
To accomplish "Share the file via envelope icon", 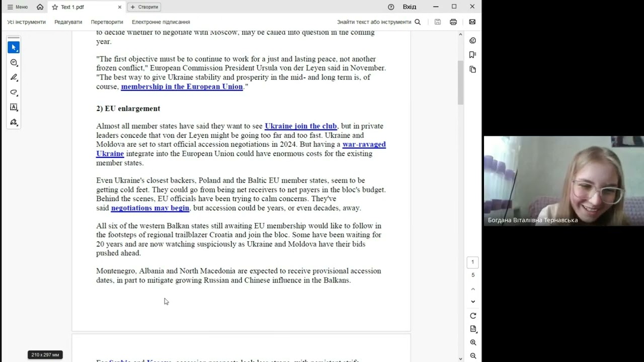I will coord(472,22).
